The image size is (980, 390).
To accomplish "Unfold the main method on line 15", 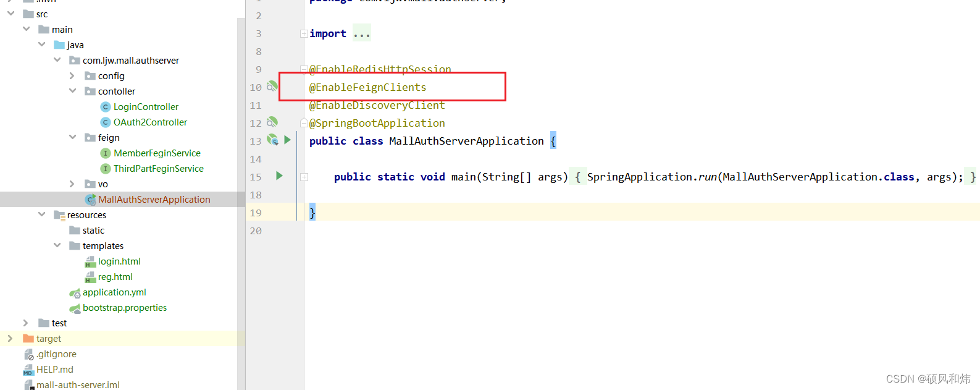I will pyautogui.click(x=304, y=177).
